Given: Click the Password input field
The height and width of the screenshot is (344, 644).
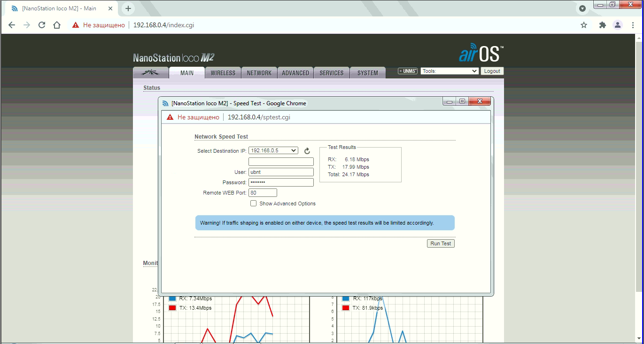Looking at the screenshot, I should pyautogui.click(x=281, y=182).
